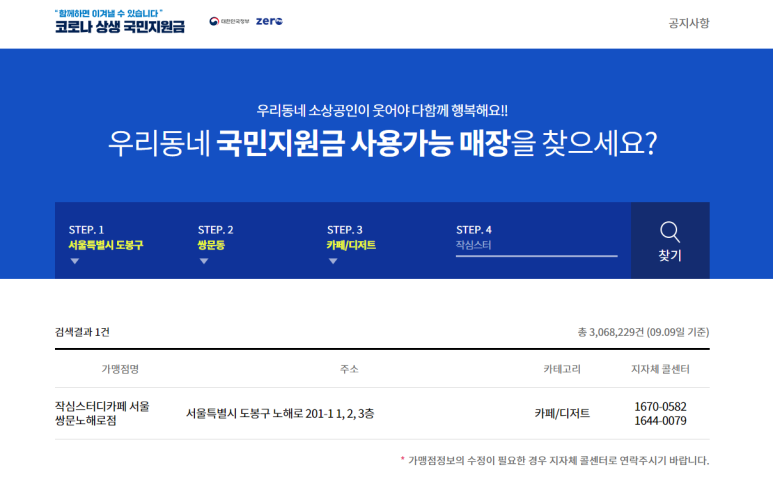The height and width of the screenshot is (490, 773).
Task: Click the 우리동네 소상공인이 웃어야 subtitle
Action: (382, 110)
